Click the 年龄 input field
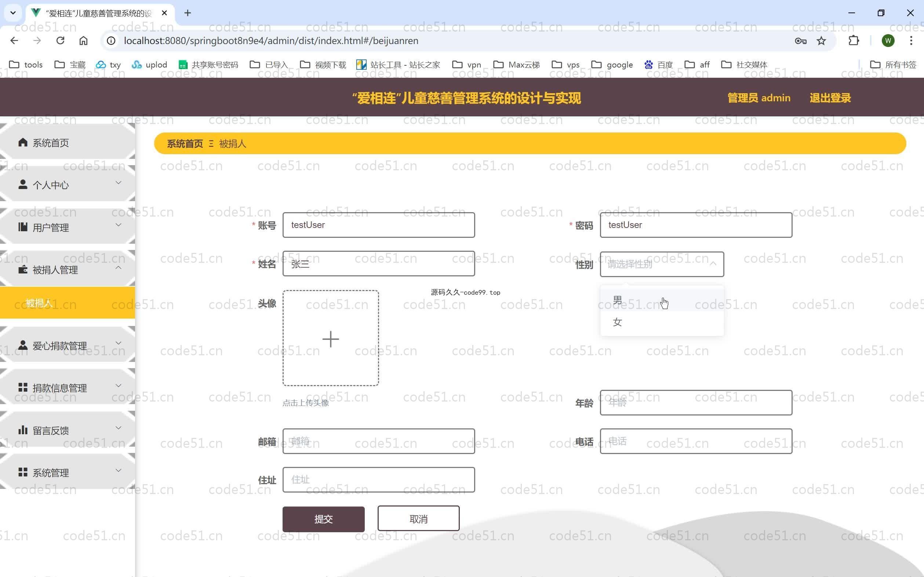 pyautogui.click(x=696, y=403)
